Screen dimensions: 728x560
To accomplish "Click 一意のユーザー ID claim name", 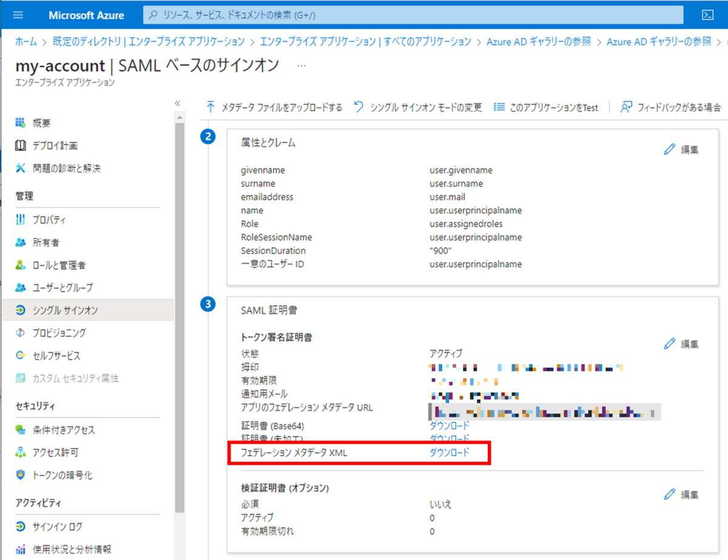I will tap(272, 264).
